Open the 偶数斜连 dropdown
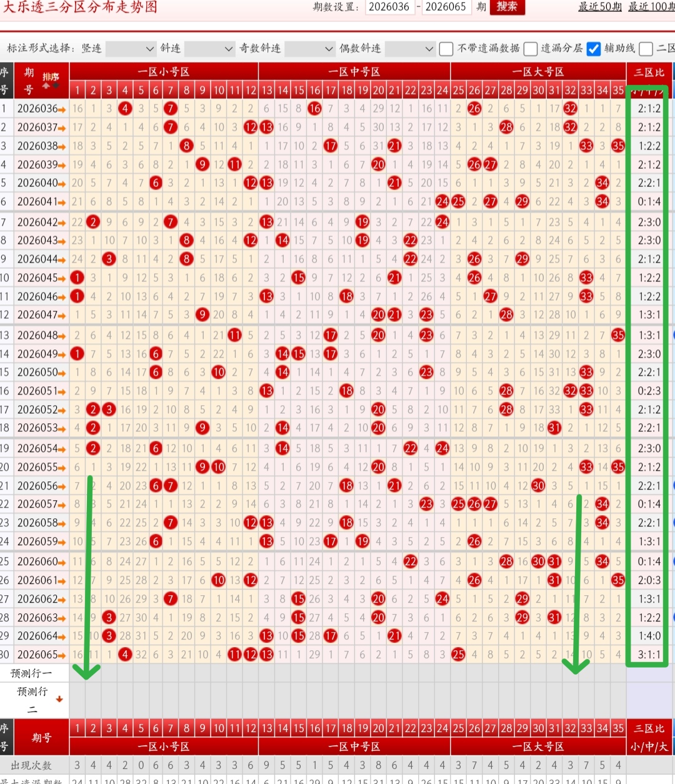The height and width of the screenshot is (784, 675). [410, 49]
